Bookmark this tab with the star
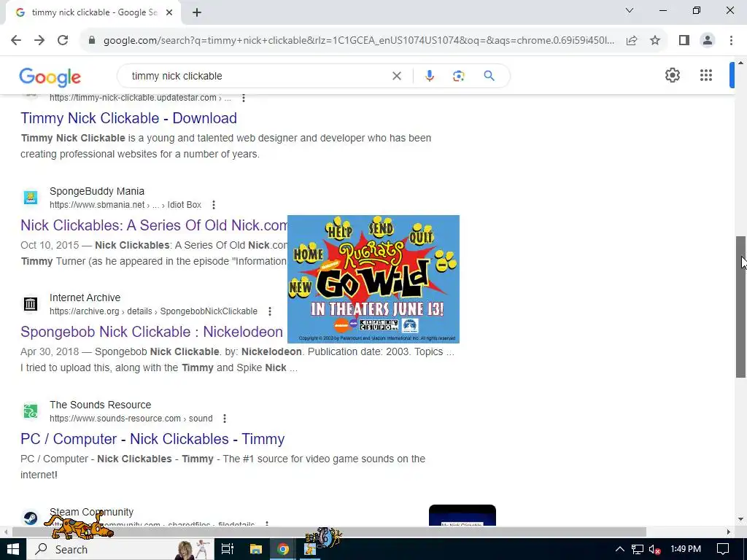Image resolution: width=747 pixels, height=560 pixels. [x=655, y=41]
